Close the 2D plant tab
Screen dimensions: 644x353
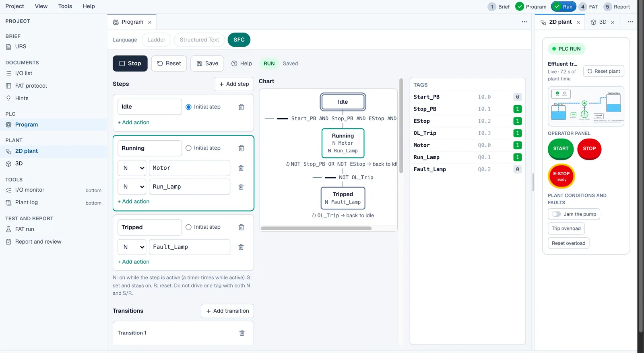(x=578, y=23)
